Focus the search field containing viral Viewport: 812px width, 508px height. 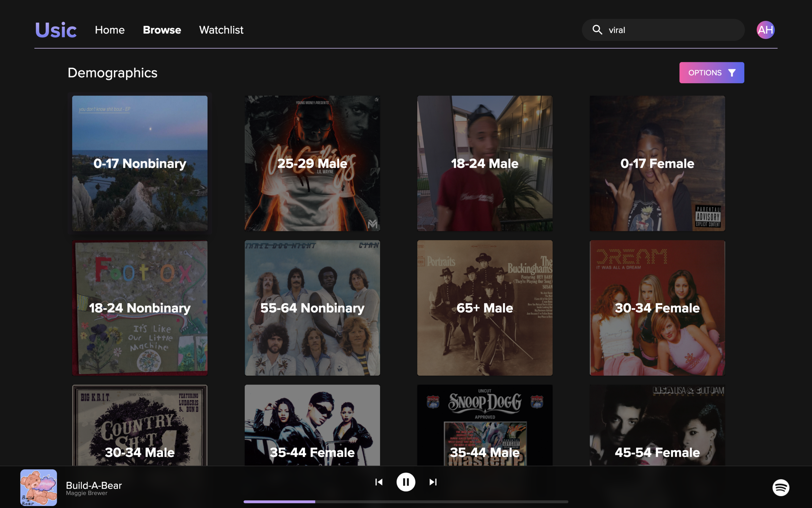671,30
